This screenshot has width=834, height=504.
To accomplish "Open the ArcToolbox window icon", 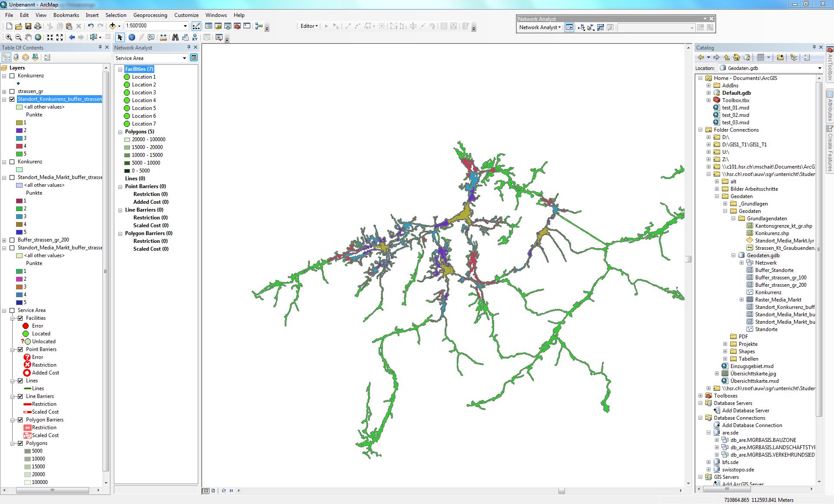I will pyautogui.click(x=237, y=26).
